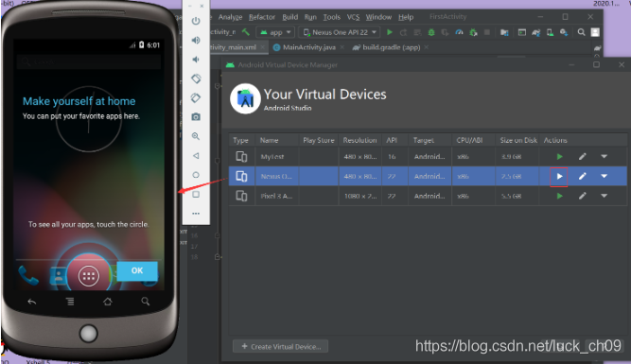The image size is (631, 364).
Task: Expand the actions dropdown for the Pixel 3 A row
Action: [604, 196]
